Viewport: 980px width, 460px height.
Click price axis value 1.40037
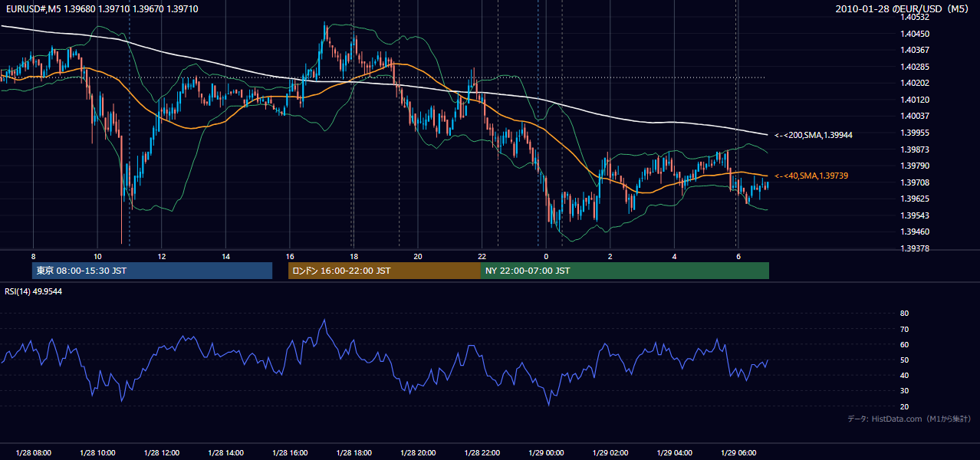(914, 116)
